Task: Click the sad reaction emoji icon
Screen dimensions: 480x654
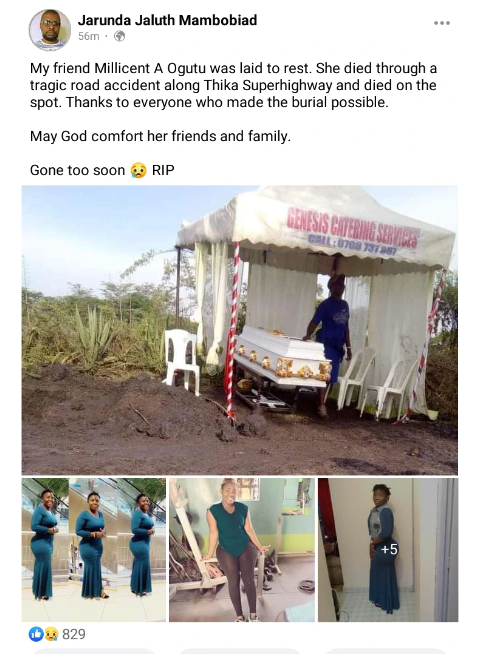Action: (x=51, y=634)
